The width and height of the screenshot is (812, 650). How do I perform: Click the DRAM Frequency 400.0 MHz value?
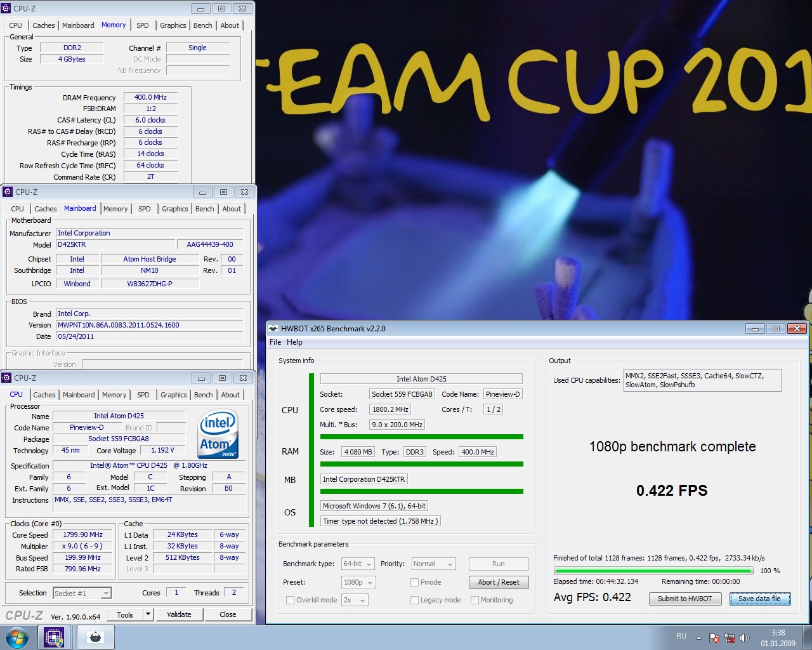tap(150, 97)
